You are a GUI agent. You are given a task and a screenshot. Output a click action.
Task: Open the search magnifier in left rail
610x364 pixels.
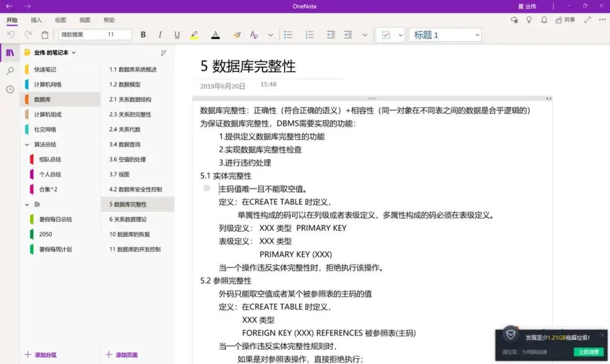[x=10, y=71]
